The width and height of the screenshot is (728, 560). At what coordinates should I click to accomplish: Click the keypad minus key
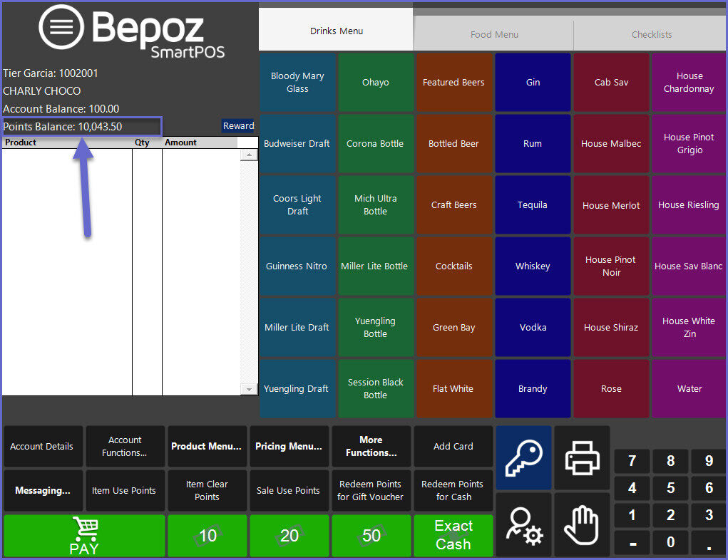[x=632, y=542]
